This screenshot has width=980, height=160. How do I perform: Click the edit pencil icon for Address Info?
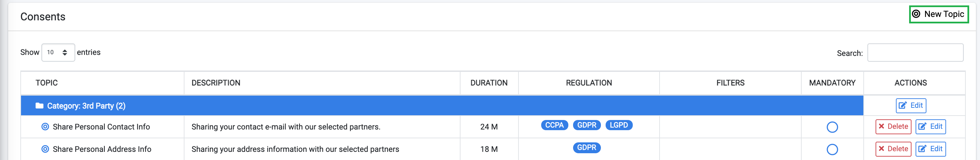tap(922, 148)
